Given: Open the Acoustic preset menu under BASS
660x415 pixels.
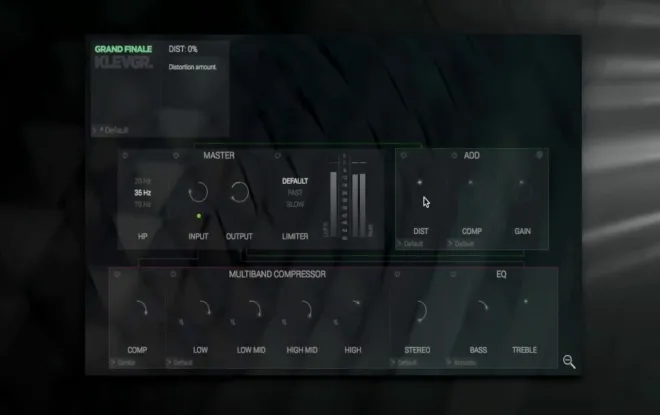Looking at the screenshot, I should [x=462, y=362].
